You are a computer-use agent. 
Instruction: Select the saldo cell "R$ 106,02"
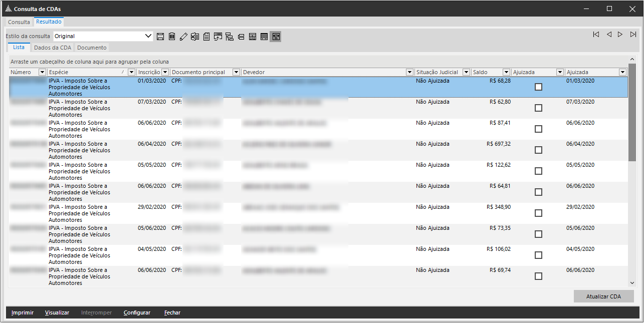(x=499, y=249)
